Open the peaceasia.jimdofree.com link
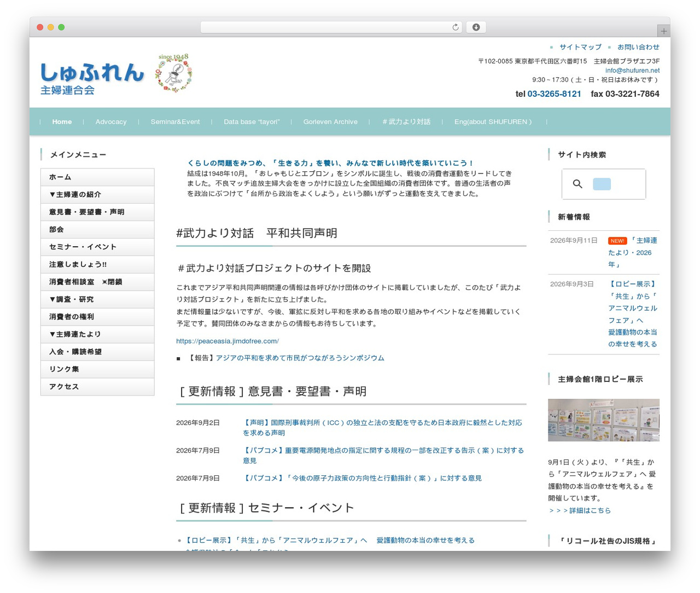The image size is (700, 593). 227,341
